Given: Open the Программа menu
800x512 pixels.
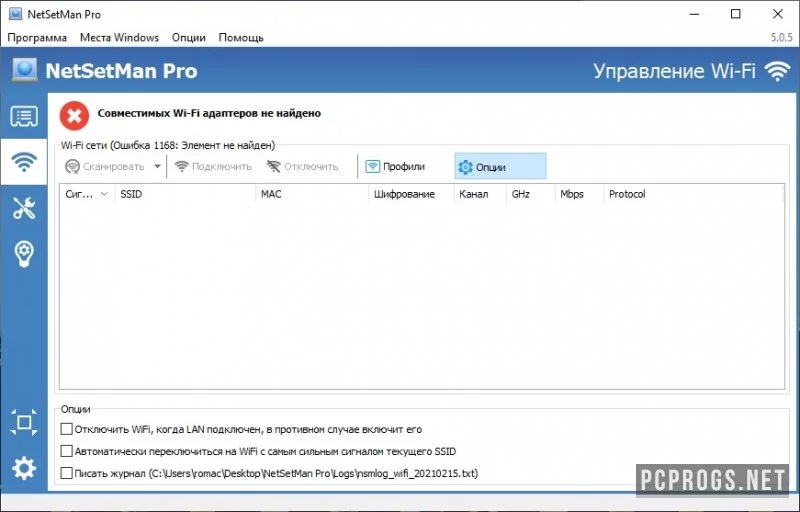Looking at the screenshot, I should pos(37,38).
